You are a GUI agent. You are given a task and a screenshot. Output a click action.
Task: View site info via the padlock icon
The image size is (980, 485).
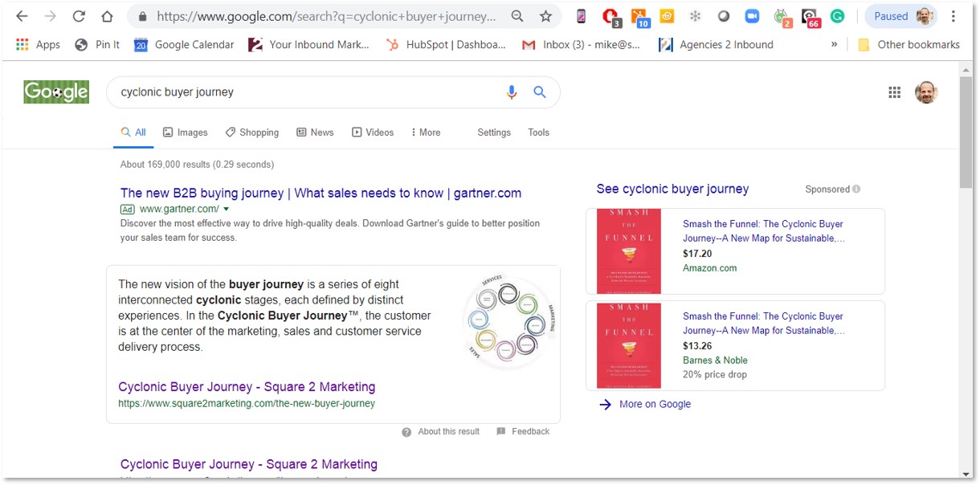coord(142,16)
